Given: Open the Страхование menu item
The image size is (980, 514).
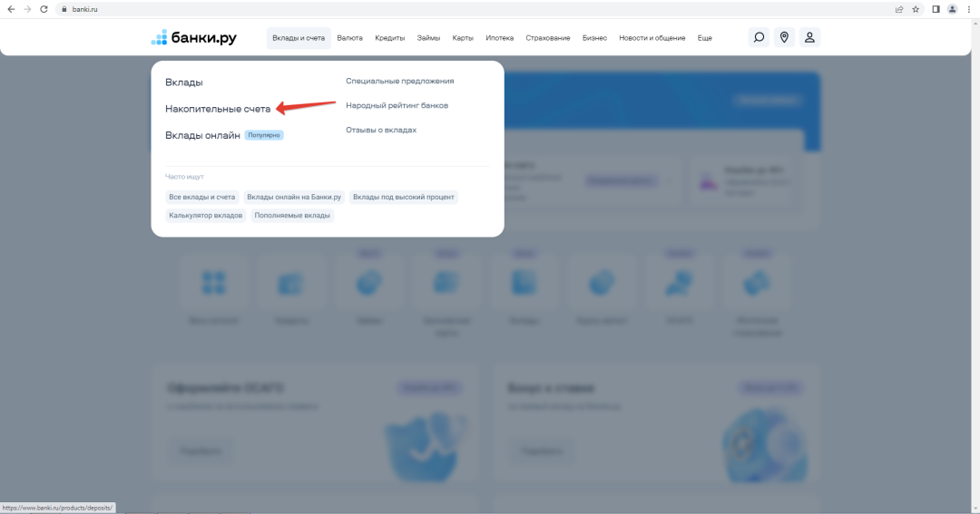Looking at the screenshot, I should (547, 38).
